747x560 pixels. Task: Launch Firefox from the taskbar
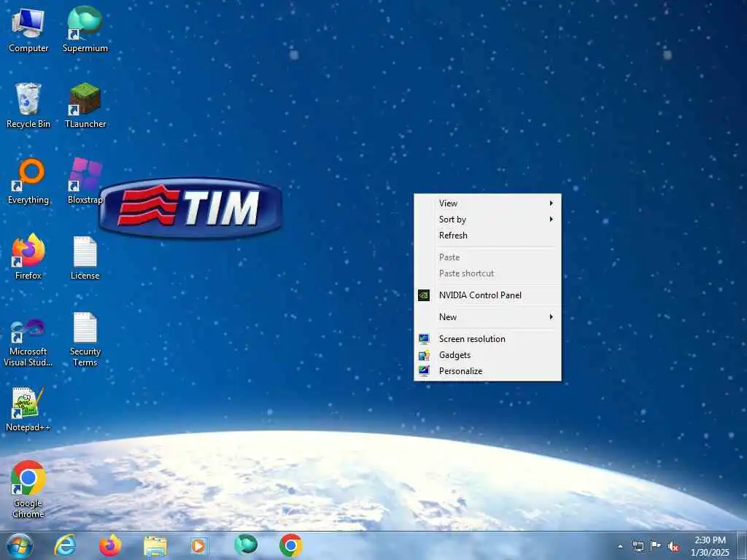(110, 545)
